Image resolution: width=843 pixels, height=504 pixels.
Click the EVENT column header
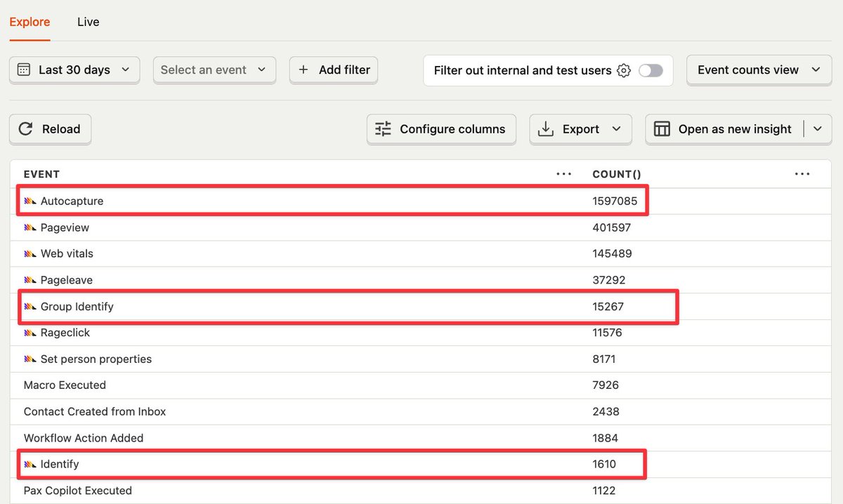click(41, 174)
